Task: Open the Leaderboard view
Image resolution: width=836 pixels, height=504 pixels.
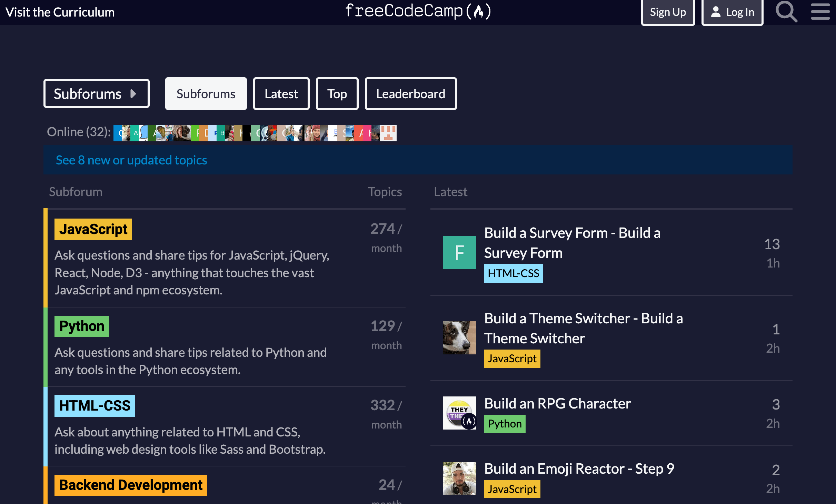Action: coord(410,93)
